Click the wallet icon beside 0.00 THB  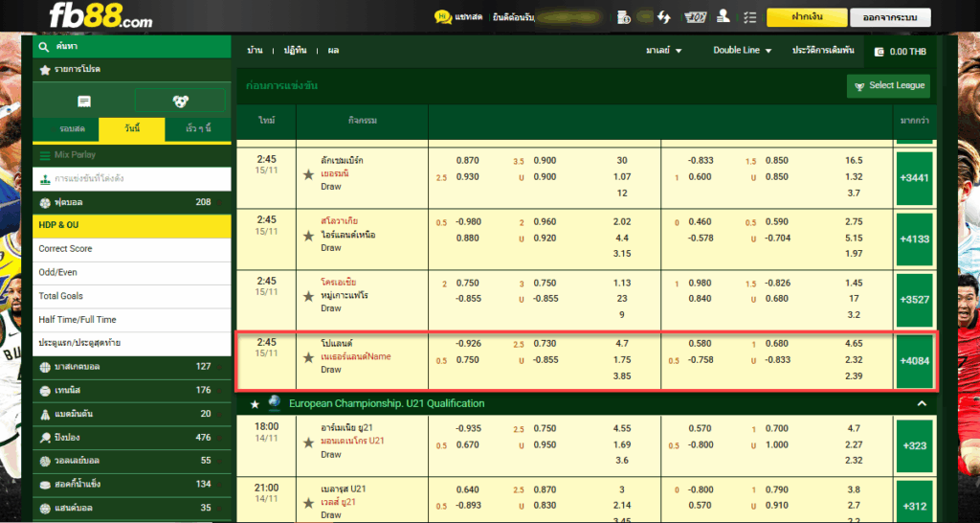[x=880, y=52]
